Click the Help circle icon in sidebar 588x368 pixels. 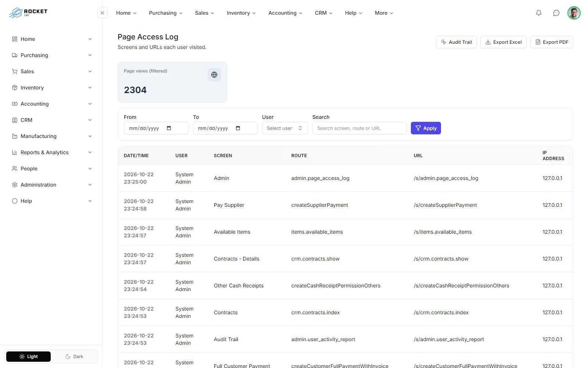[x=15, y=201]
